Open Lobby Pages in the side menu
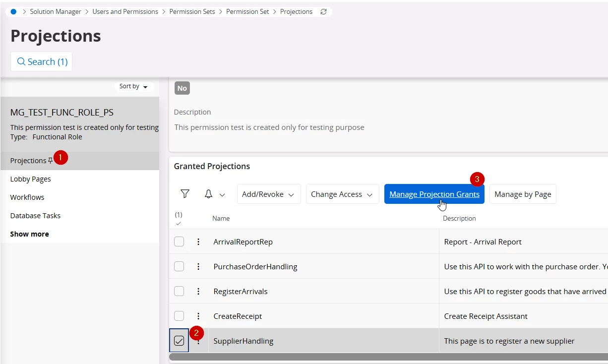The height and width of the screenshot is (364, 608). click(31, 179)
